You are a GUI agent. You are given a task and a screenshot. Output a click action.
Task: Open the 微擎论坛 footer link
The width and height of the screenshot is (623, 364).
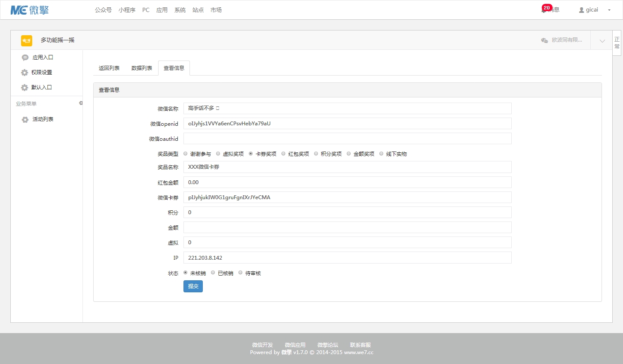click(328, 345)
